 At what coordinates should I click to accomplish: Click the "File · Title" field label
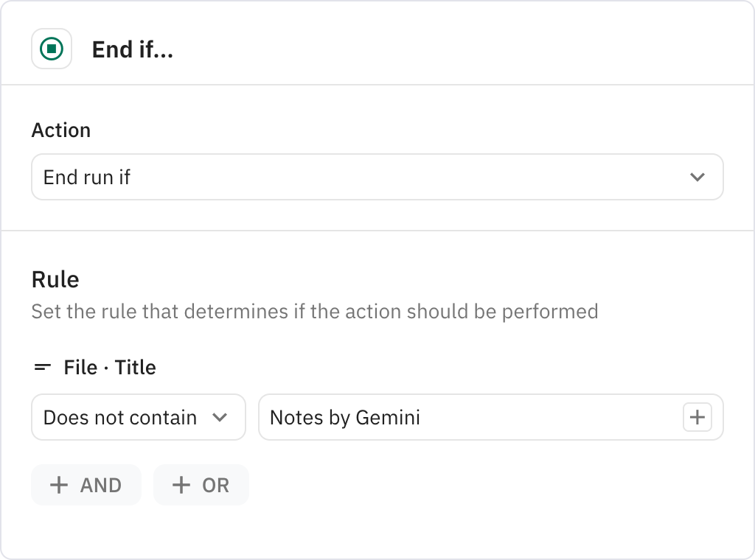[110, 367]
